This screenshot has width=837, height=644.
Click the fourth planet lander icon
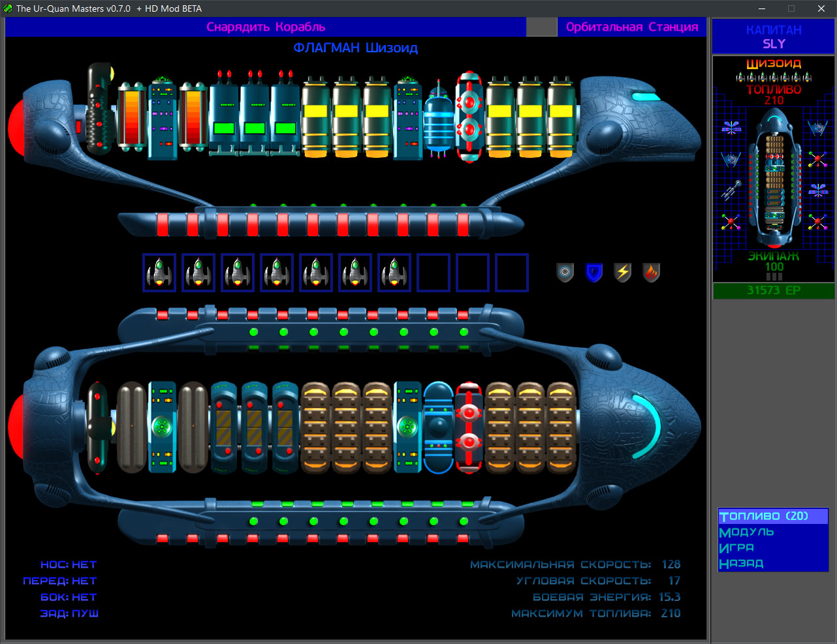click(x=277, y=272)
